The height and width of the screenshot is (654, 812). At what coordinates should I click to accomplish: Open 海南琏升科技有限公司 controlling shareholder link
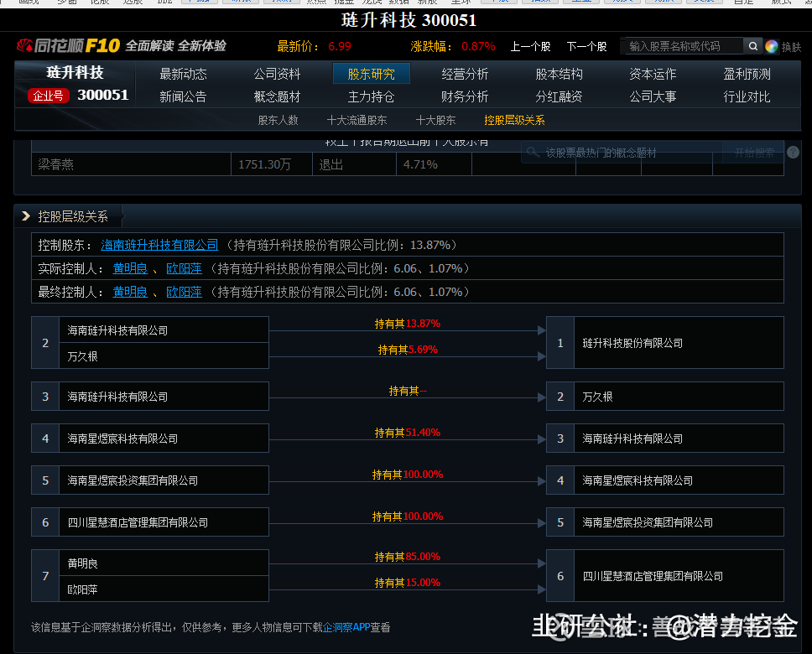(159, 245)
